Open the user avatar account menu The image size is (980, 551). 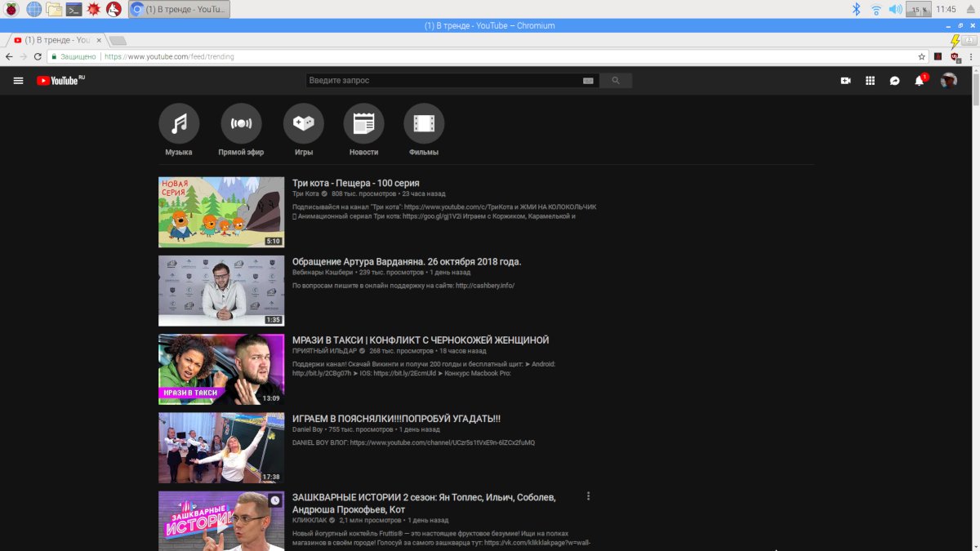coord(948,81)
